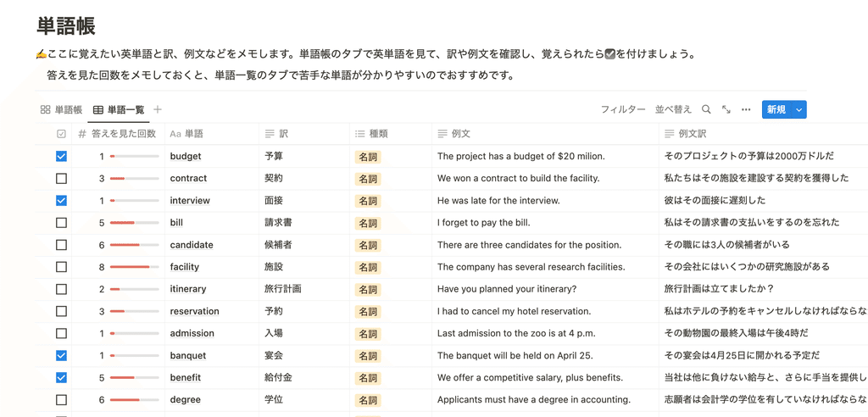Click the 新規 button
The width and height of the screenshot is (868, 417).
click(776, 109)
